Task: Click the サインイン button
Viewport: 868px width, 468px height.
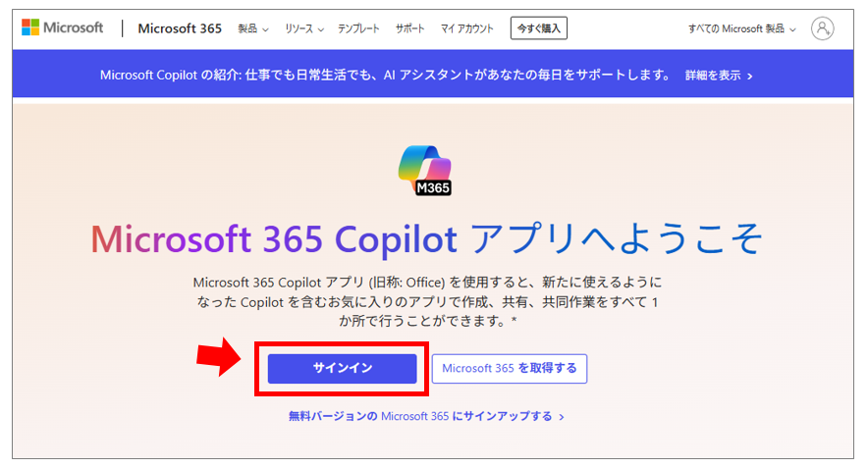Action: (x=342, y=369)
